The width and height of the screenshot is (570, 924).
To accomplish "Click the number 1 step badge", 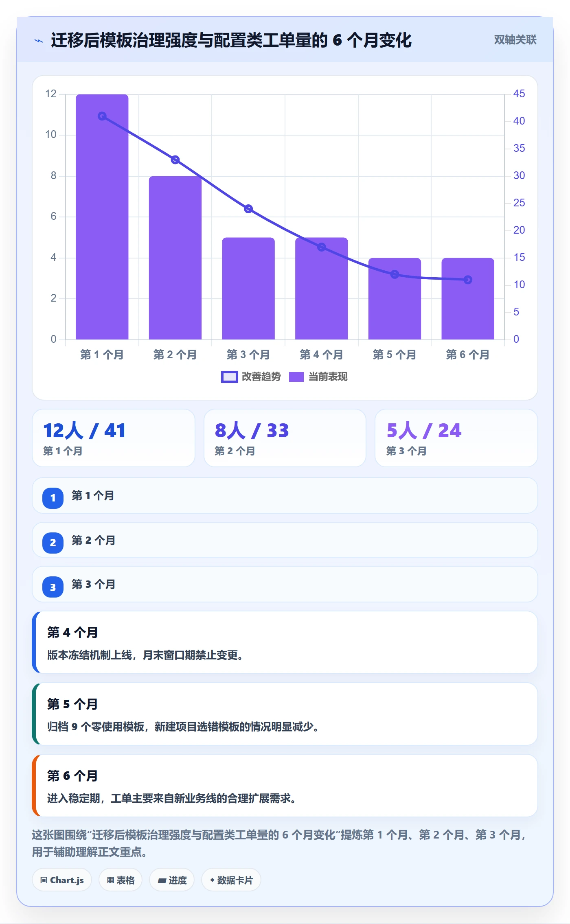I will (53, 498).
